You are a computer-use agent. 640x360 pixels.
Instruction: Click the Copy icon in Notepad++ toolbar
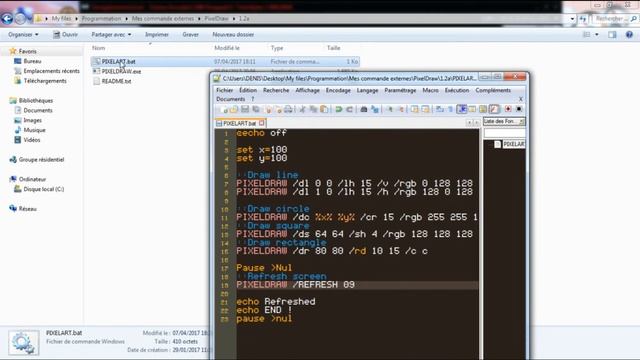313,109
